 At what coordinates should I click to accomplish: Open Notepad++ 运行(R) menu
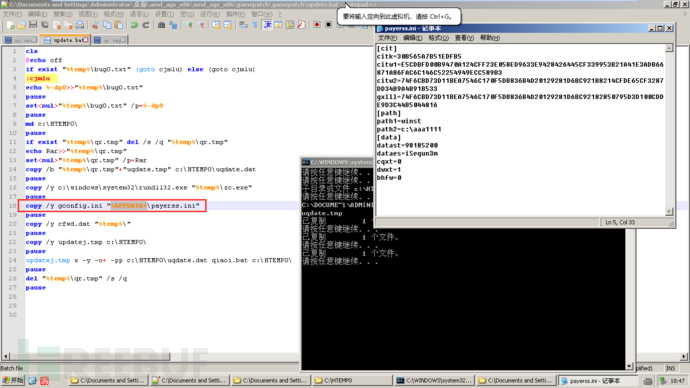pos(210,14)
